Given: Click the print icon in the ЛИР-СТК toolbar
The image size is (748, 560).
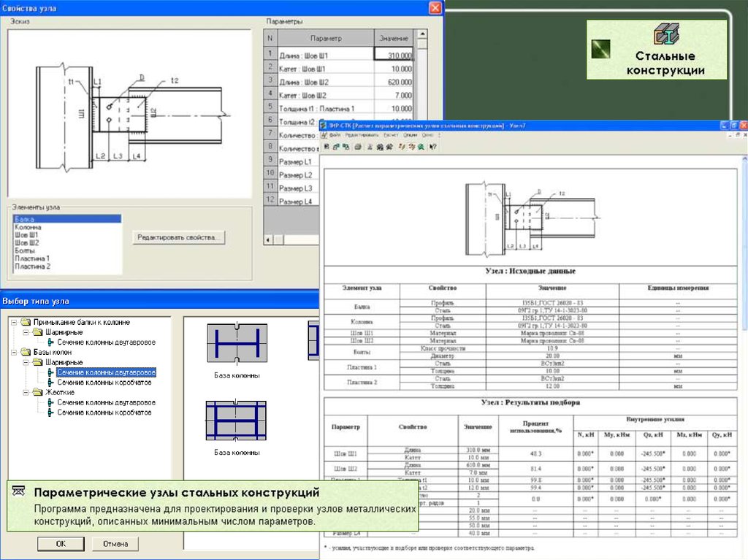Looking at the screenshot, I should pos(356,147).
